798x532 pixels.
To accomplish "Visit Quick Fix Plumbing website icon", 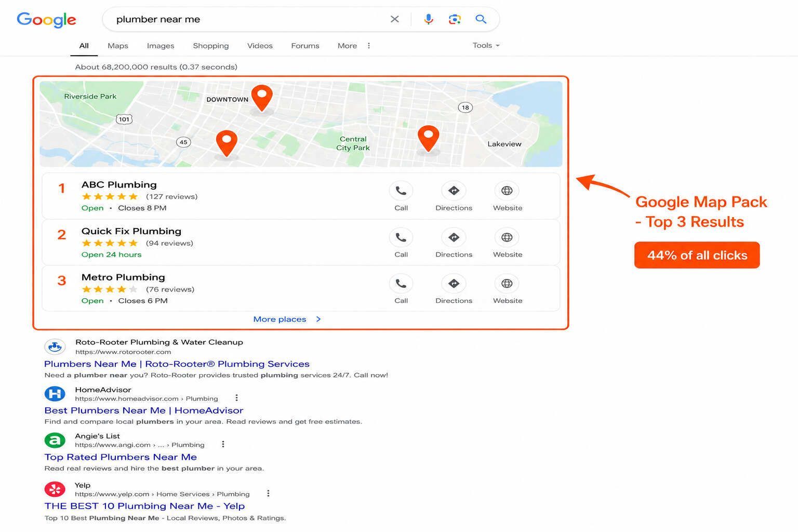I will 507,237.
